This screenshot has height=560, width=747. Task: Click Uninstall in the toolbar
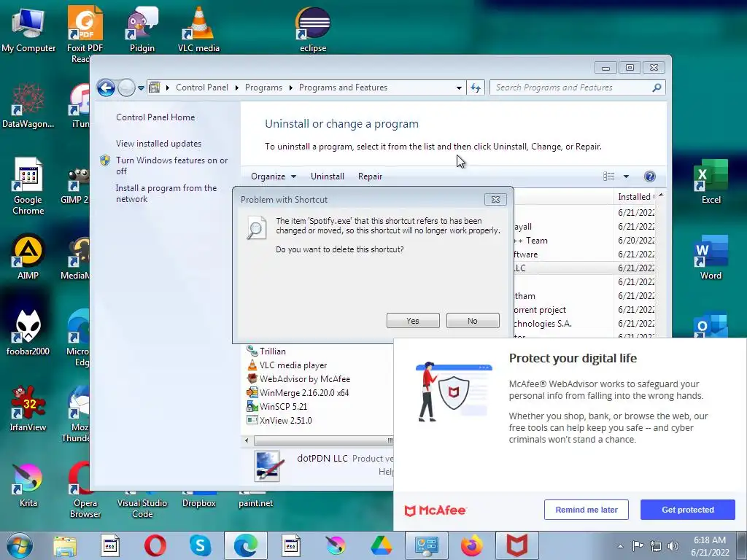(x=328, y=176)
